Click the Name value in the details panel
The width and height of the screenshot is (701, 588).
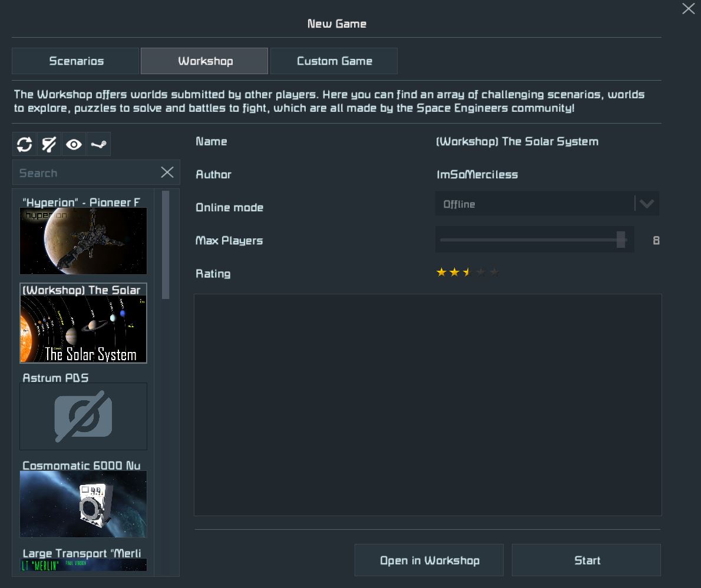(517, 142)
